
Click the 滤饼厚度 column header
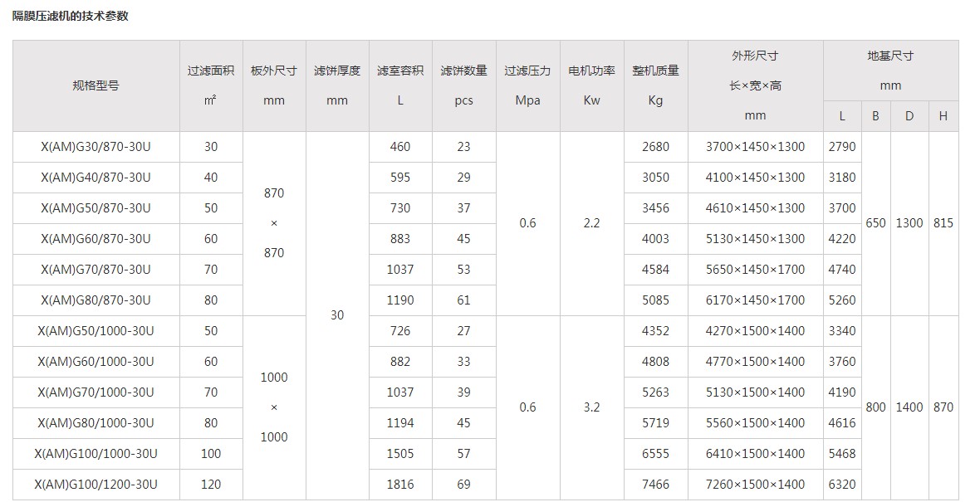pos(337,85)
